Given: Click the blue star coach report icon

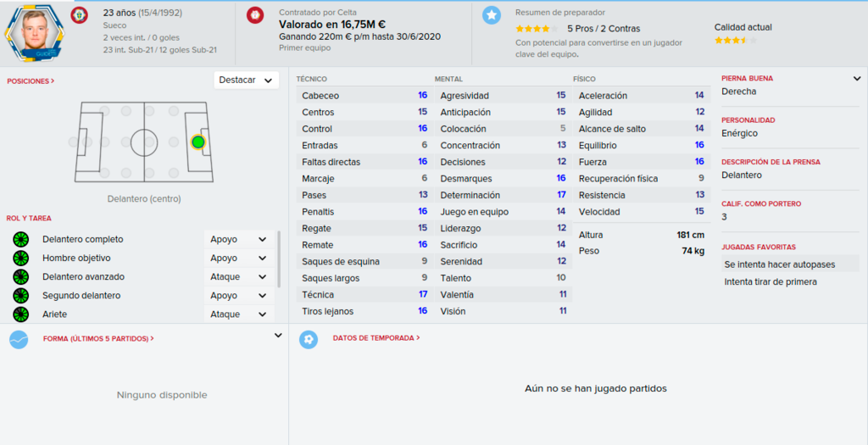Looking at the screenshot, I should (x=491, y=15).
